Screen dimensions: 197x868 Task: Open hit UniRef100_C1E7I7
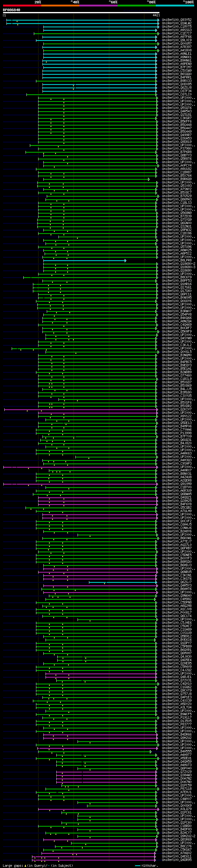point(177,33)
